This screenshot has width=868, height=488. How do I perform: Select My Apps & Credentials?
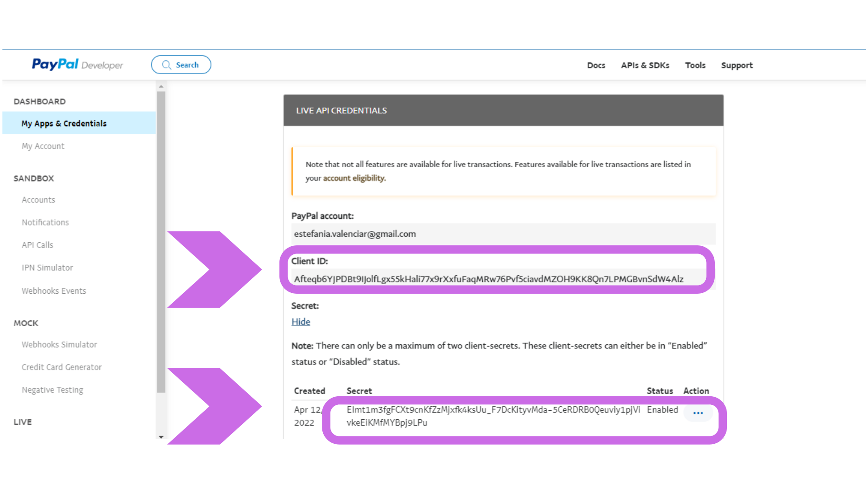[x=79, y=123]
